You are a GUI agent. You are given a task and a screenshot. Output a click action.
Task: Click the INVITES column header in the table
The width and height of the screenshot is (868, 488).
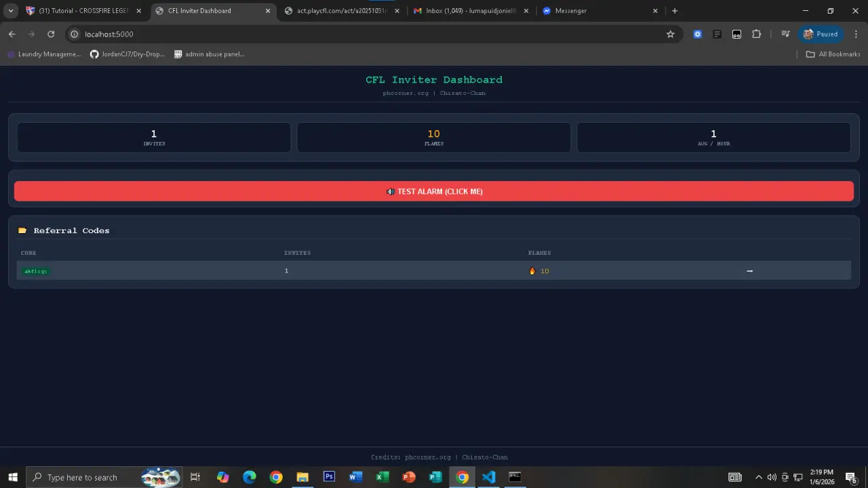[297, 253]
